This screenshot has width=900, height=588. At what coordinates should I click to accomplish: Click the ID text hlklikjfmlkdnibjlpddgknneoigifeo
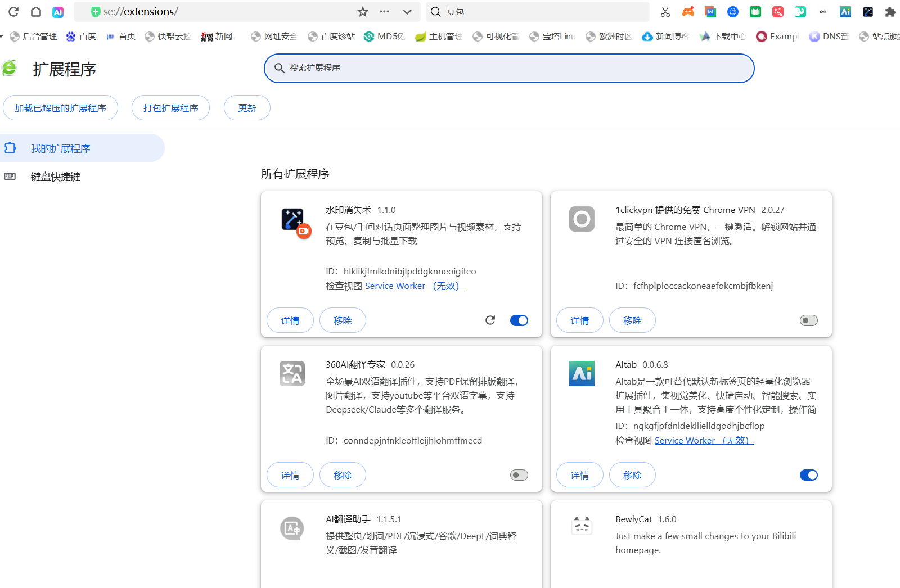[x=410, y=272]
